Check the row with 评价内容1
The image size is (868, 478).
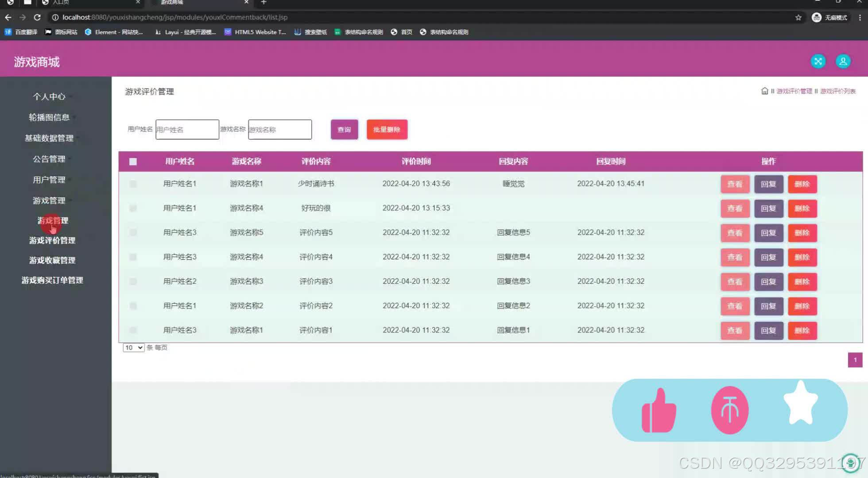[133, 330]
